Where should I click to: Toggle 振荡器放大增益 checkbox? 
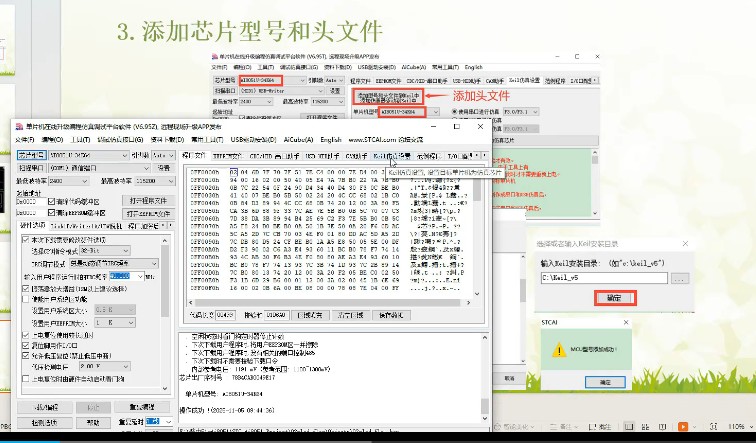point(26,288)
